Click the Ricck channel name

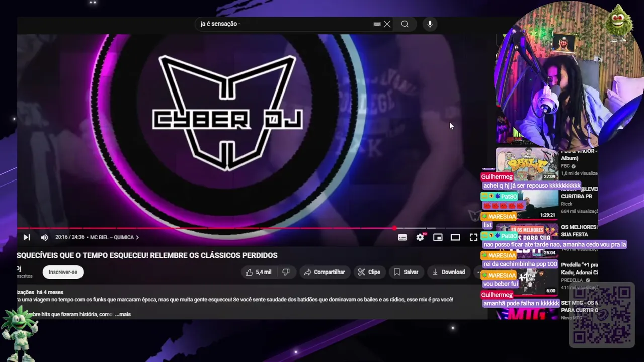click(567, 204)
